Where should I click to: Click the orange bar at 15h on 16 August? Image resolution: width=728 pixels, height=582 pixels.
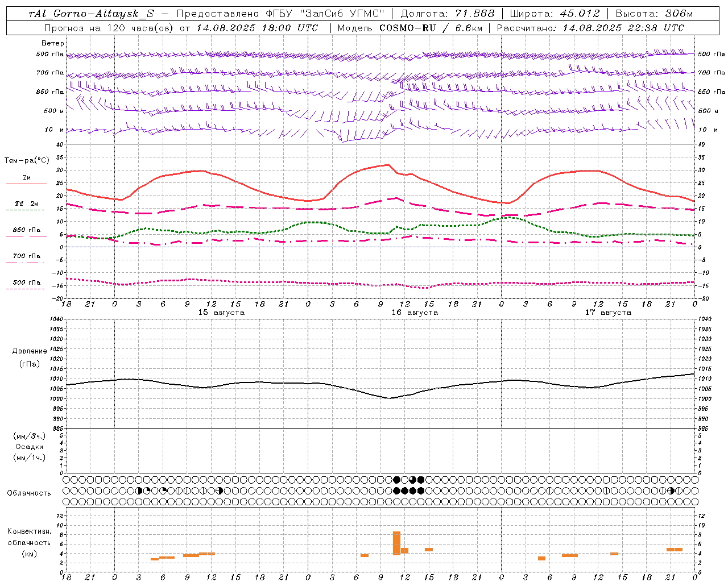tap(429, 550)
